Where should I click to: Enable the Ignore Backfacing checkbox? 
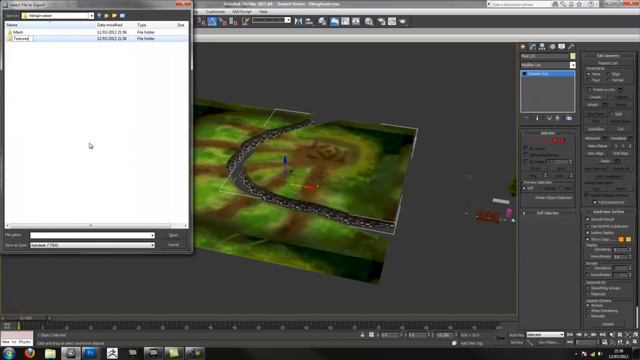click(526, 155)
